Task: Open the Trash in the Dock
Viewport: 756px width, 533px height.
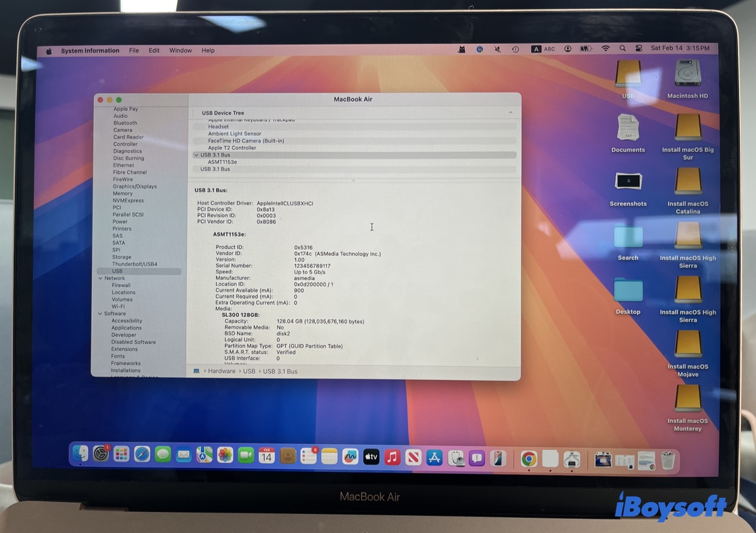Action: click(x=668, y=461)
